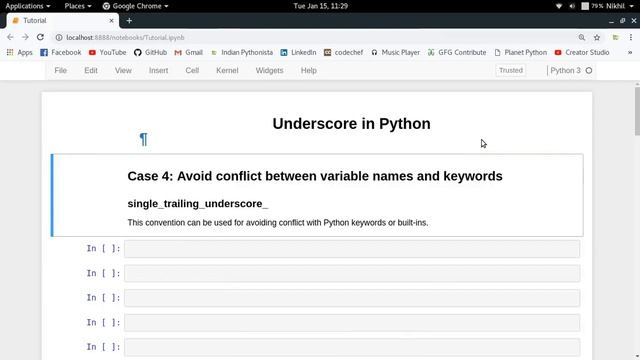This screenshot has width=640, height=360.
Task: Open the Nikhil user system menu
Action: (620, 6)
